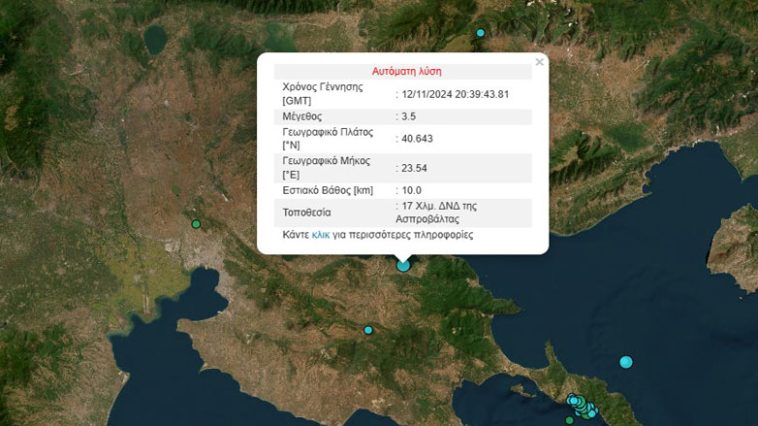Select the green earthquake marker on the left
Screen dimensions: 758x426
click(x=196, y=223)
